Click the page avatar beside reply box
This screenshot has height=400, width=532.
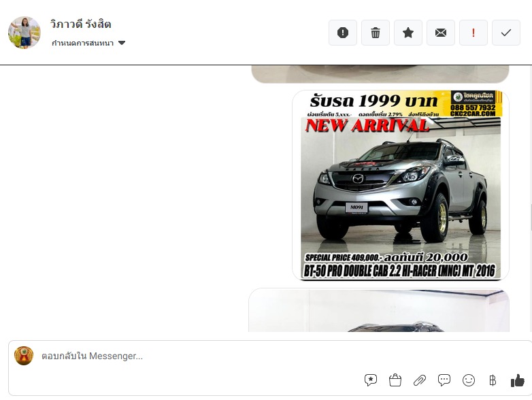[24, 356]
